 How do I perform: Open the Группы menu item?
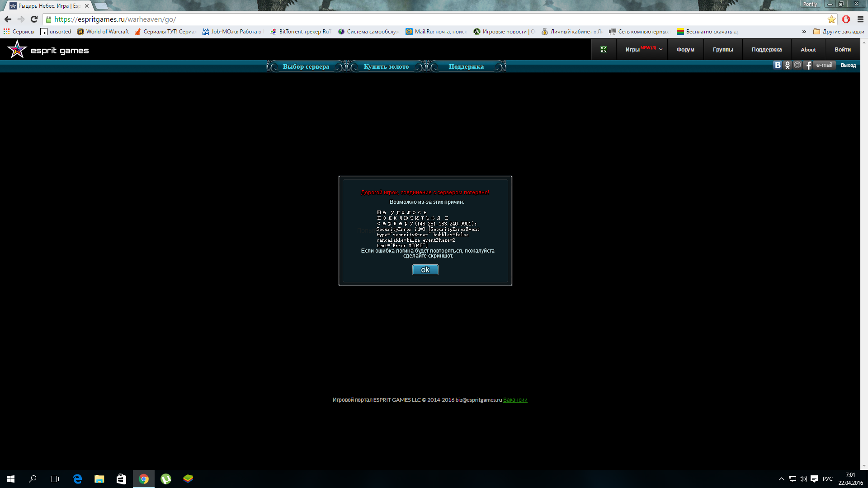click(722, 49)
